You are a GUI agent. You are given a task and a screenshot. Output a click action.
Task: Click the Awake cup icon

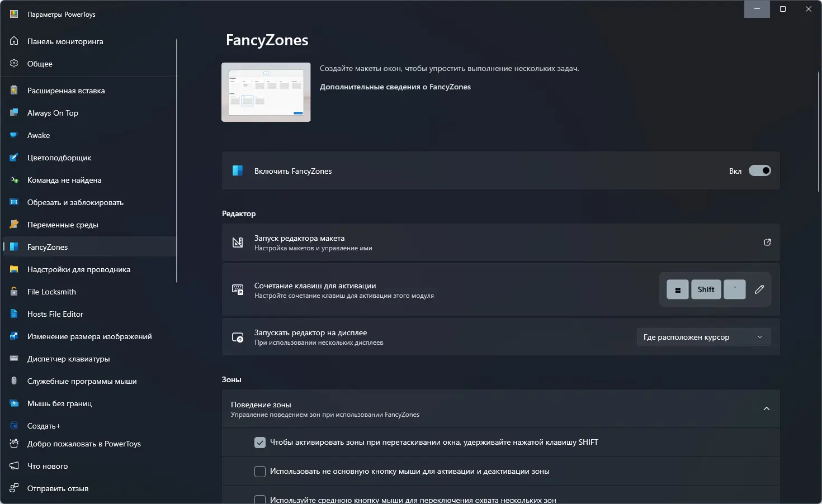coord(14,135)
